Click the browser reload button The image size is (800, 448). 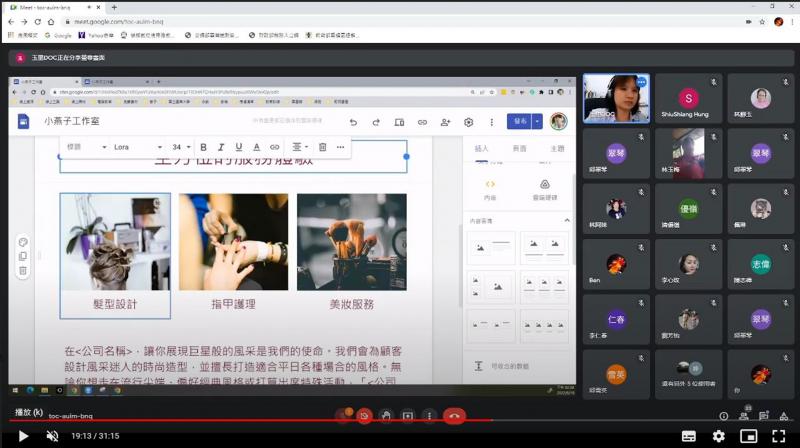(37, 21)
